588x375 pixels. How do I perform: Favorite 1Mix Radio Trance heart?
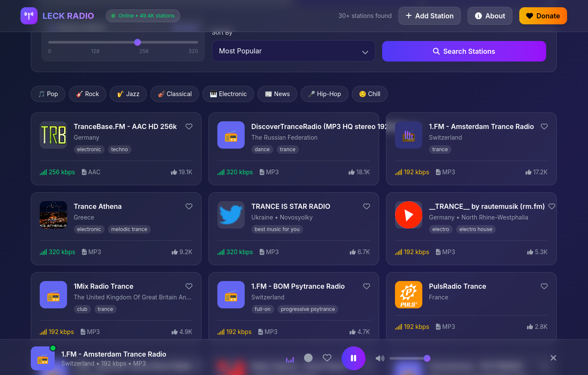pos(189,286)
